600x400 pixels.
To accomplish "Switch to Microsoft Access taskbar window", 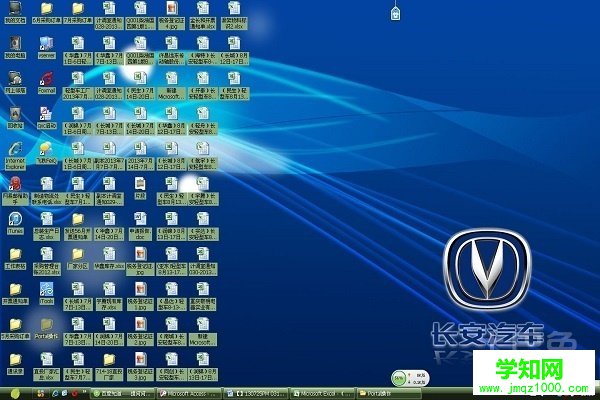I will 189,393.
